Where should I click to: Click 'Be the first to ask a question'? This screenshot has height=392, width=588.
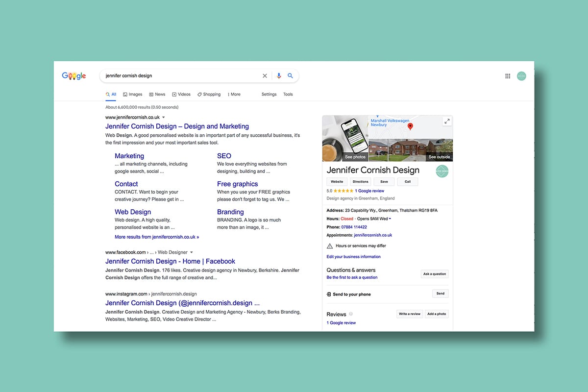coord(352,278)
